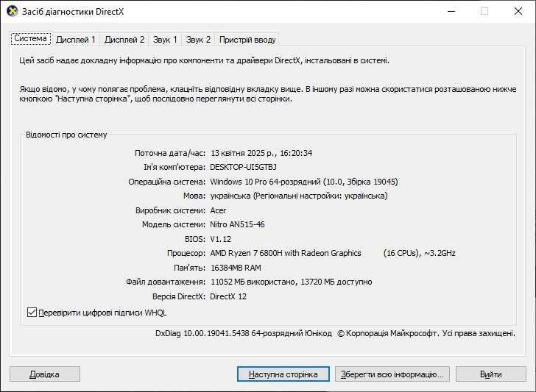
Task: Click memory value 16384MB RAM
Action: pyautogui.click(x=236, y=268)
